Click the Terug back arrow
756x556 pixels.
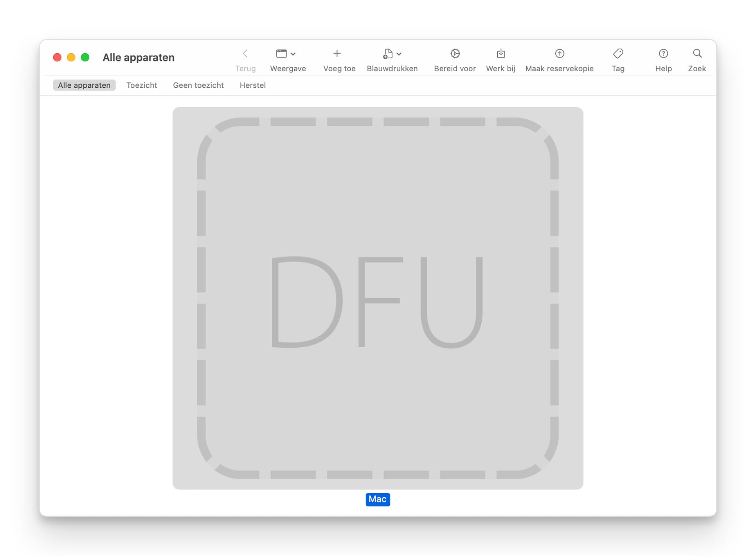[x=245, y=54]
